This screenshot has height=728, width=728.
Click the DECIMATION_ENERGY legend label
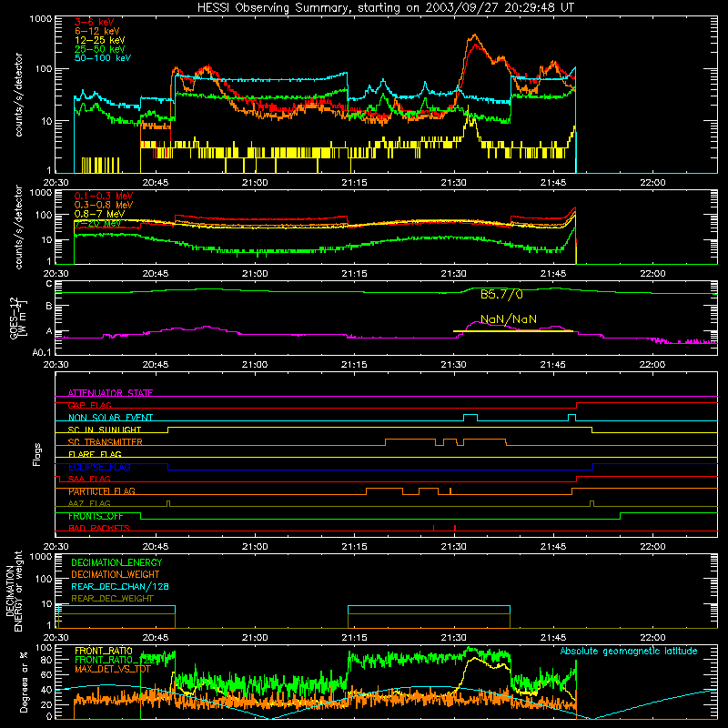point(116,562)
